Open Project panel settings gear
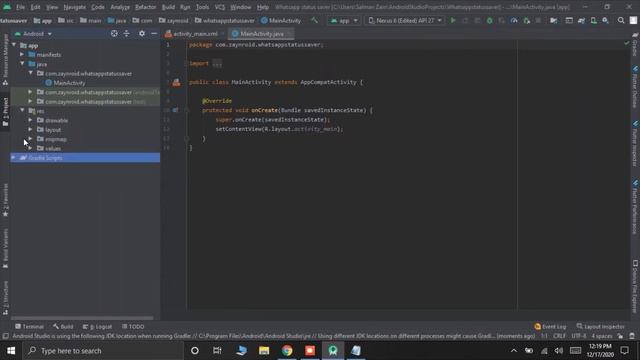640x360 pixels. (x=142, y=33)
